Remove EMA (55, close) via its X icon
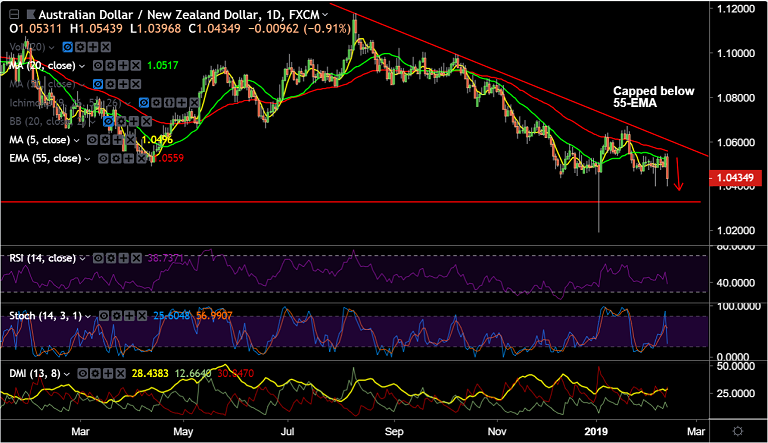This screenshot has height=443, width=768. pyautogui.click(x=141, y=159)
